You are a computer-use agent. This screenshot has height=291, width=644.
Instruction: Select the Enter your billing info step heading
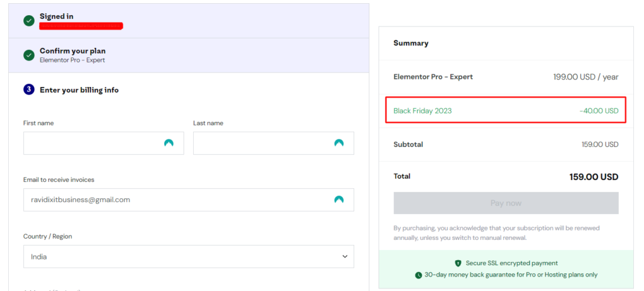click(79, 89)
